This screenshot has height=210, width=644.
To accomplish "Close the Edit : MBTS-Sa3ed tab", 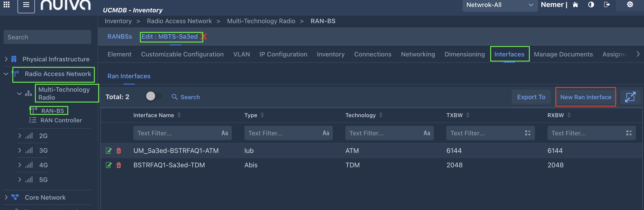I will pyautogui.click(x=204, y=37).
